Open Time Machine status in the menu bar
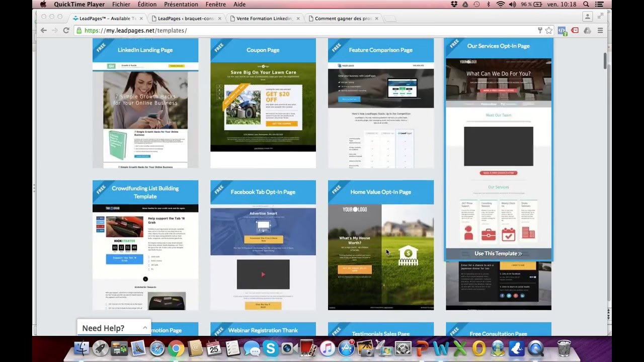Viewport: 644px width, 362px height. point(476,4)
